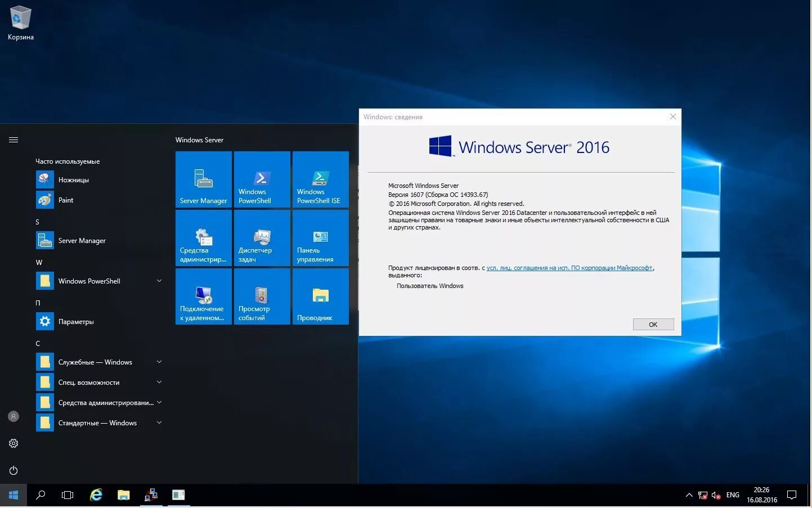Open Server Manager from the S app list
Screen dimensions: 812x508
point(99,241)
